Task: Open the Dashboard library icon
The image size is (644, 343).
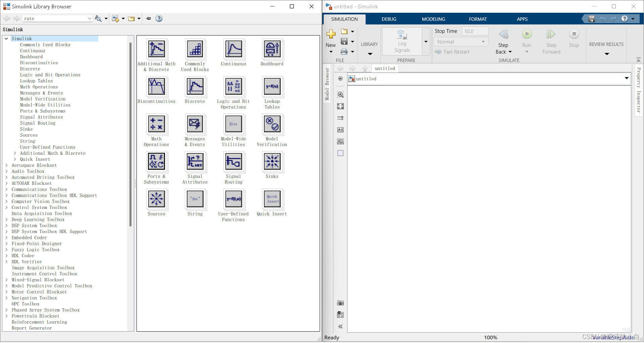Action: (x=272, y=49)
